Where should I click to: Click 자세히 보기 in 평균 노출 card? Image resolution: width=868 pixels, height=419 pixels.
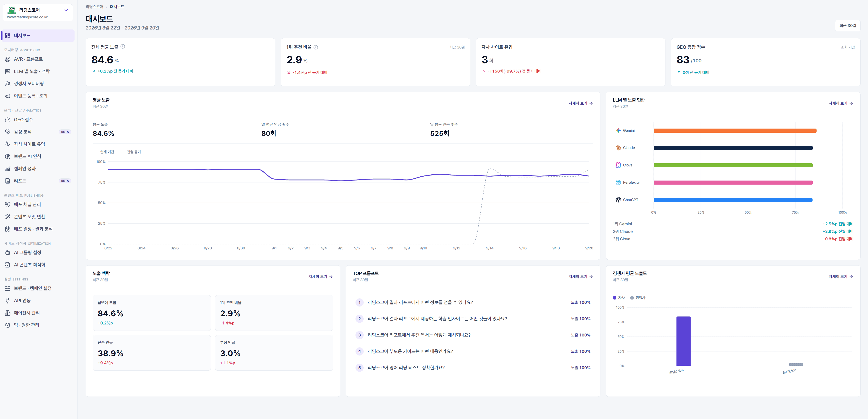pos(580,103)
